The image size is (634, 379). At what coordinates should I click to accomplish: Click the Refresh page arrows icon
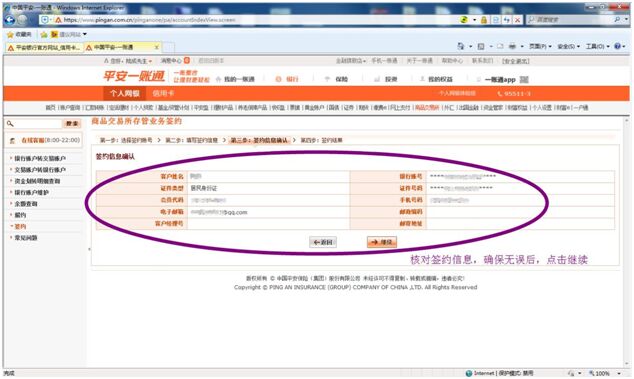[x=507, y=20]
